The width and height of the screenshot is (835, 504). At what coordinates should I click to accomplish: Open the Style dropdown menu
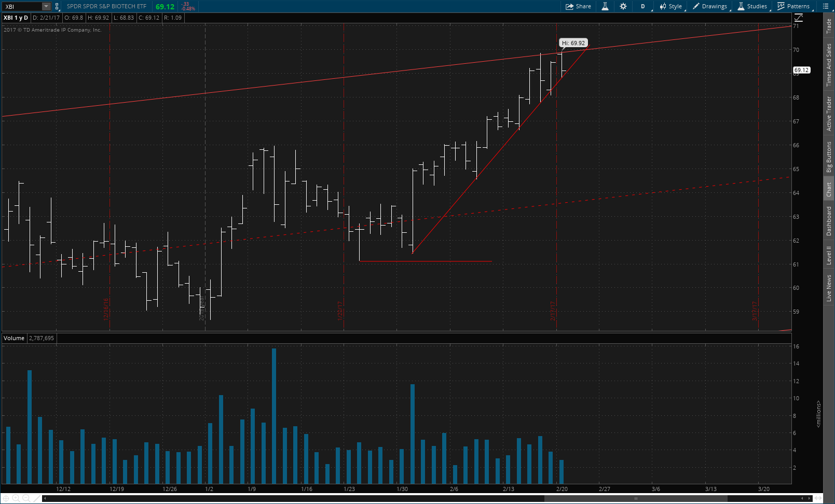pyautogui.click(x=671, y=6)
